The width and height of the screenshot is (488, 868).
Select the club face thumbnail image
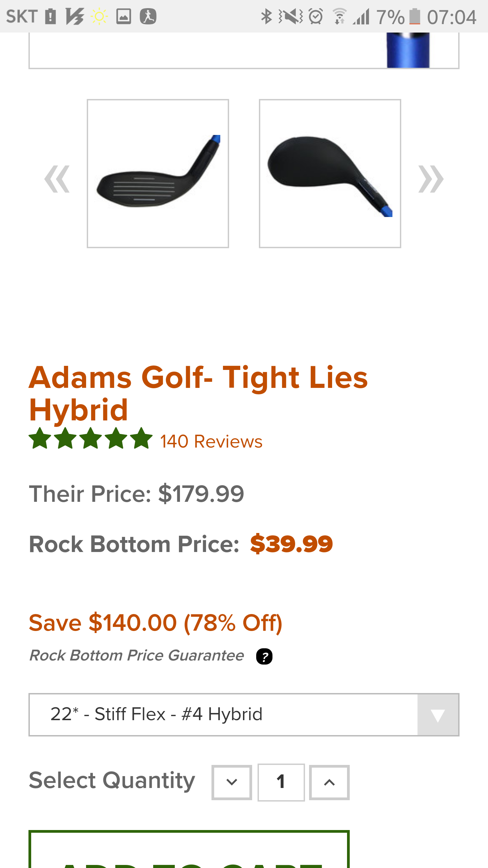[158, 174]
